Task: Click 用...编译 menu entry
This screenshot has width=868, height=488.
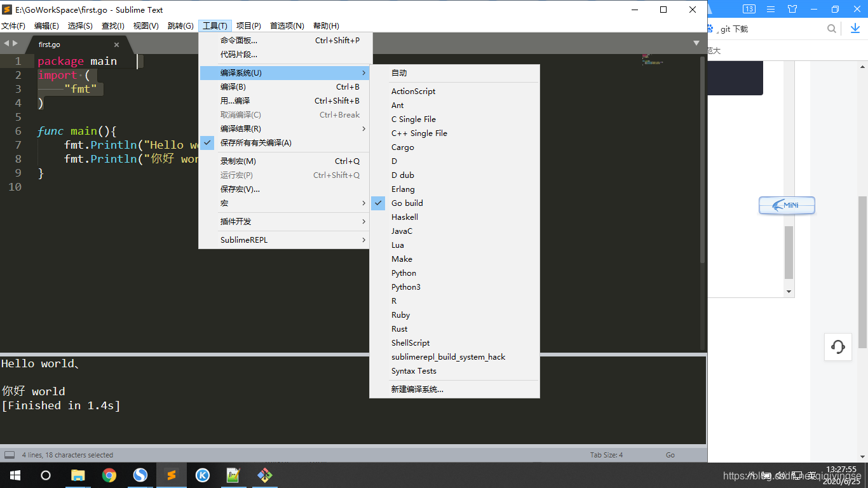Action: tap(284, 101)
